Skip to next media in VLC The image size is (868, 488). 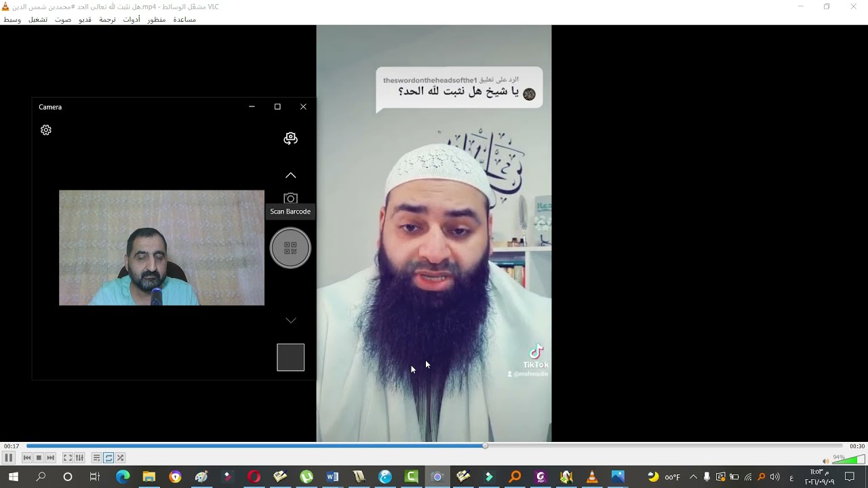pos(51,458)
